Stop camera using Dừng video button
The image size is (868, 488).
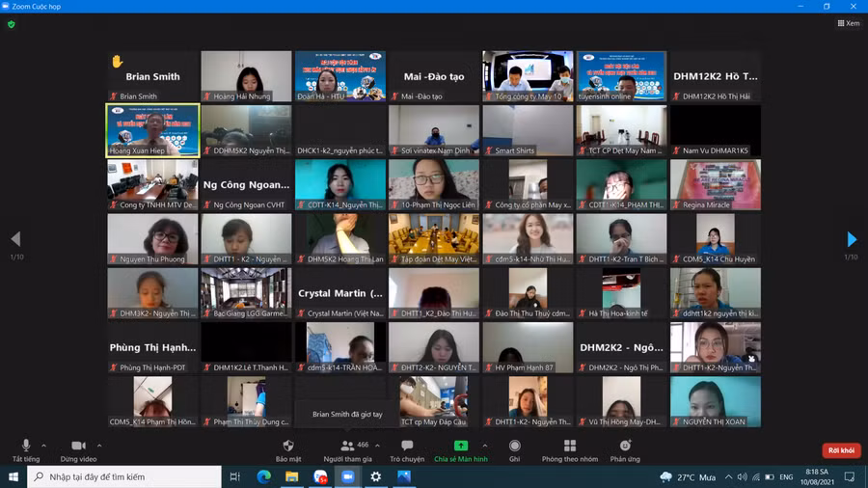coord(78,447)
